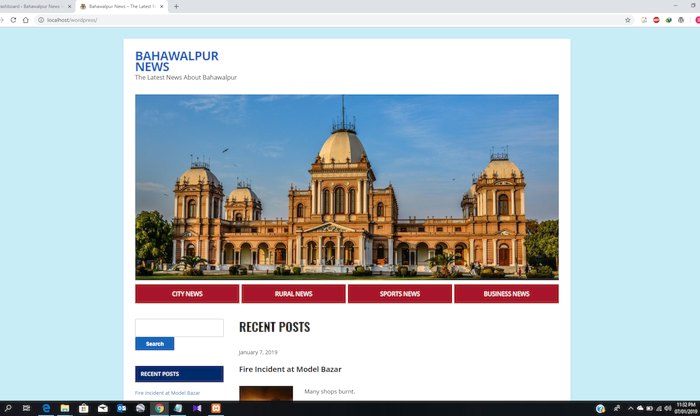Open the grey globe app on taskbar
Image resolution: width=700 pixels, height=416 pixels.
pyautogui.click(x=140, y=408)
